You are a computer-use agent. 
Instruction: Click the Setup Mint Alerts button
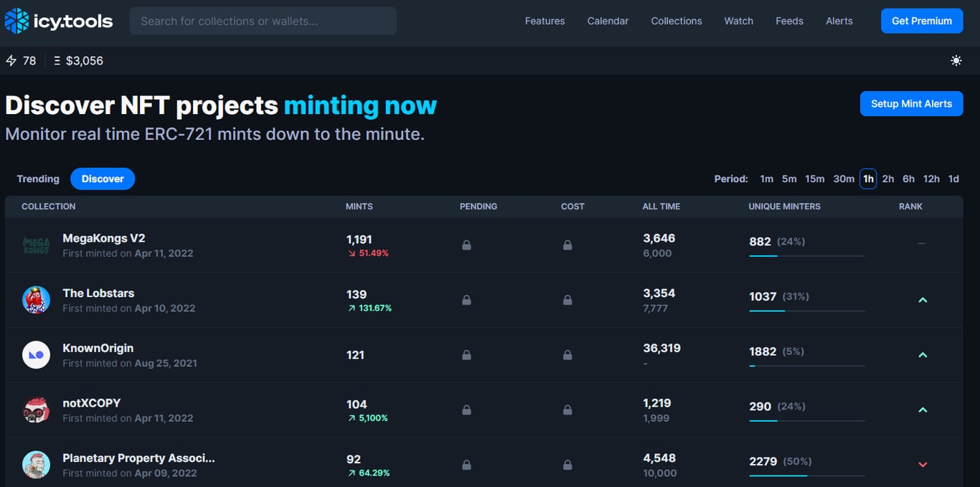pyautogui.click(x=911, y=104)
